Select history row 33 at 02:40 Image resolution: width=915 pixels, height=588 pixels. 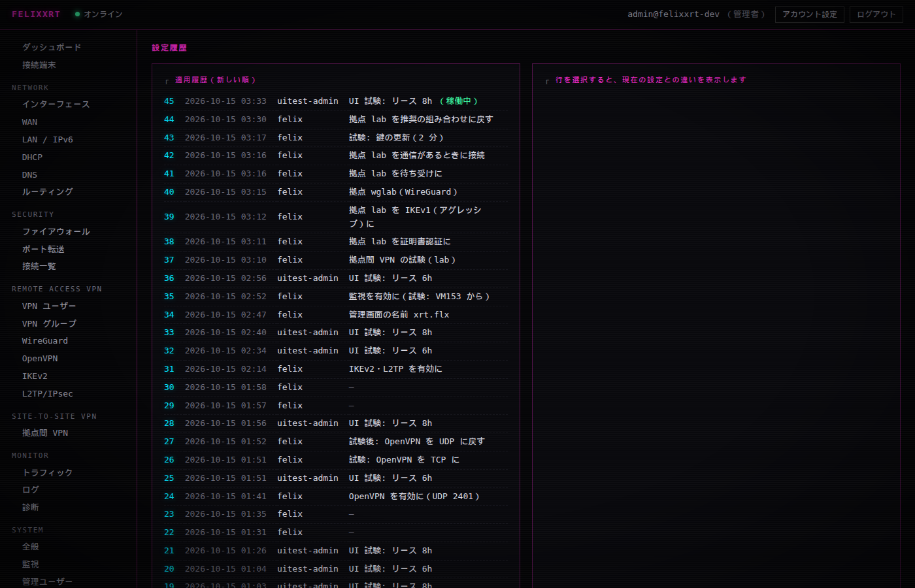pyautogui.click(x=335, y=333)
